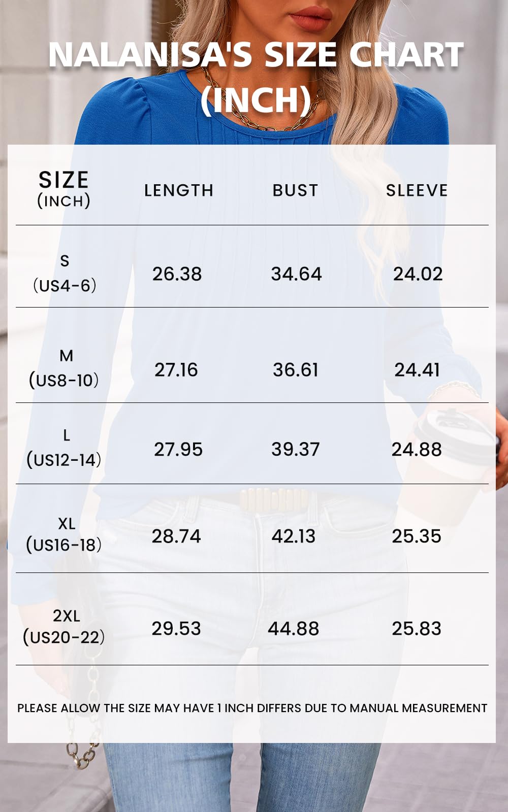Screen dimensions: 508x812
Task: Select the M (US8-10) size label
Action: (65, 368)
